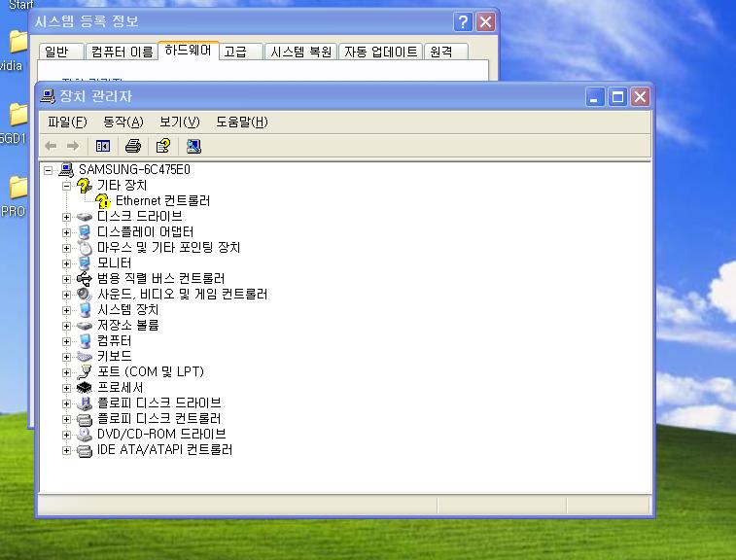Select the 컴퓨터 tree label
The width and height of the screenshot is (736, 560).
point(114,340)
